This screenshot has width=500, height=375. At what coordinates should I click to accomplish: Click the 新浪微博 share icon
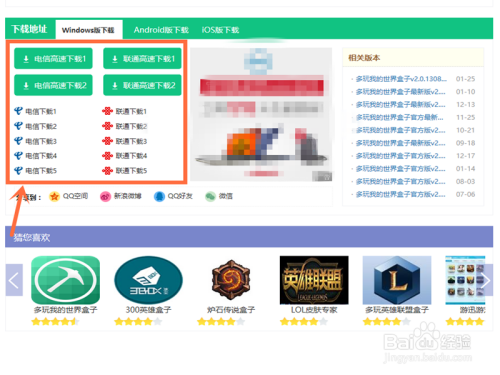(x=105, y=196)
